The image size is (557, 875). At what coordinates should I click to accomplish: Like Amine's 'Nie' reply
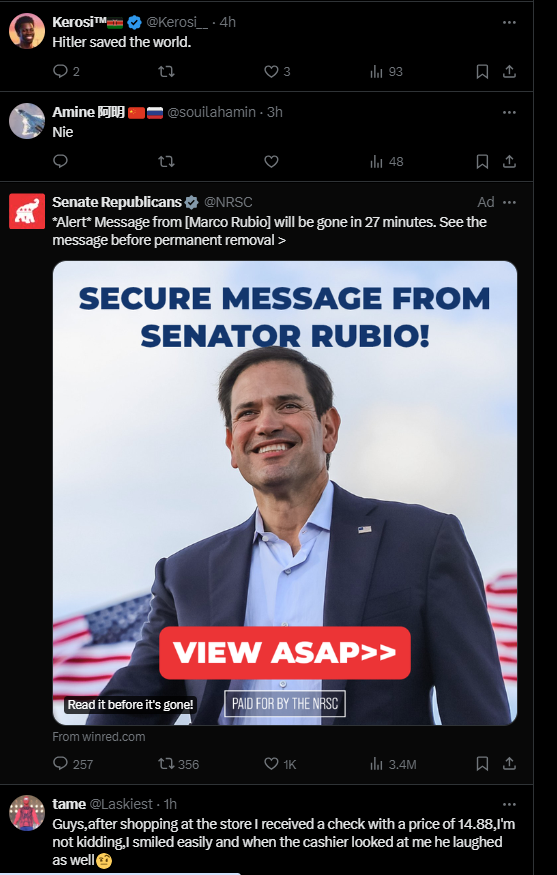pos(271,162)
